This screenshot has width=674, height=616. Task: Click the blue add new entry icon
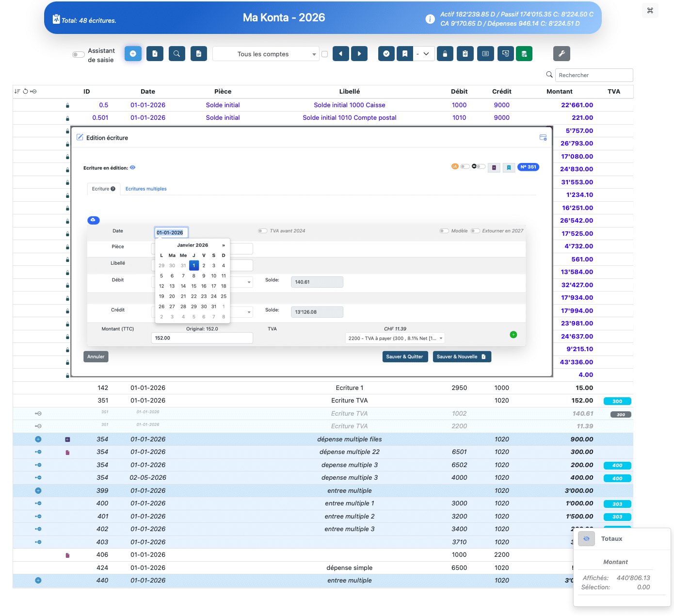[x=133, y=54]
